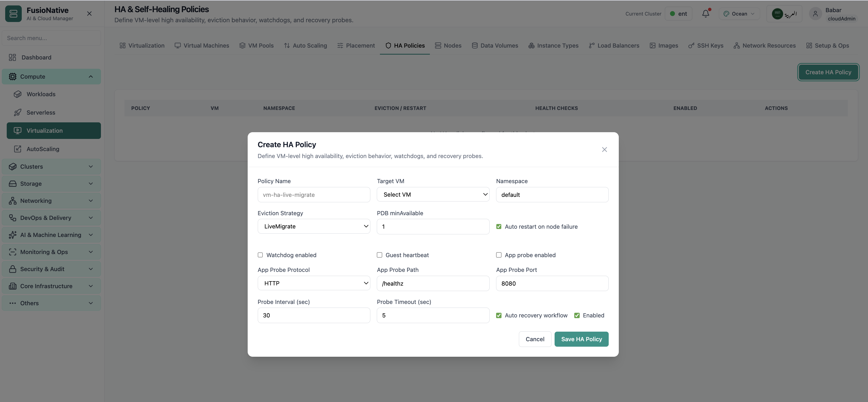868x402 pixels.
Task: Open the Target VM dropdown
Action: 433,195
